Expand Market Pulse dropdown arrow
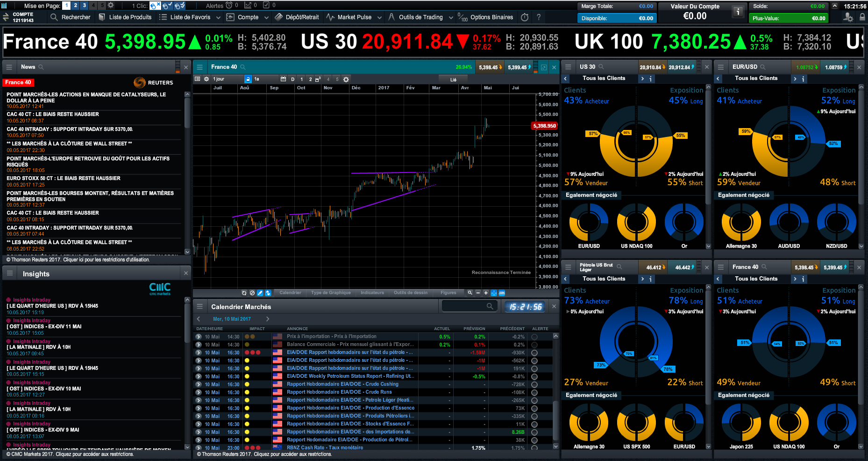Image resolution: width=868 pixels, height=461 pixels. (379, 17)
